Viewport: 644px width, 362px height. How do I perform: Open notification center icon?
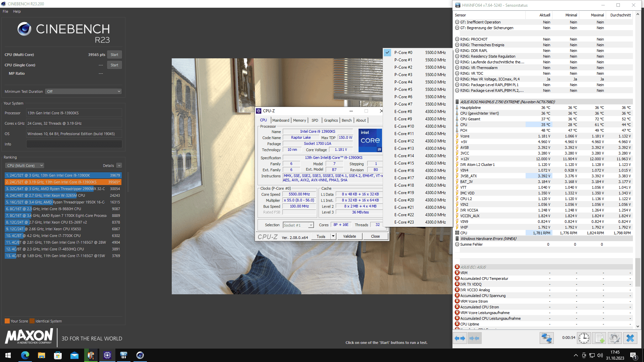point(633,355)
